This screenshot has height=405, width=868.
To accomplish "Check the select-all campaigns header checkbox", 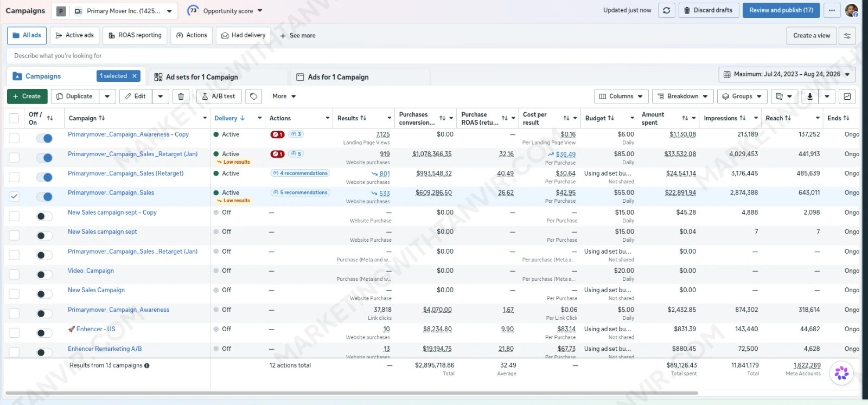I will [14, 118].
